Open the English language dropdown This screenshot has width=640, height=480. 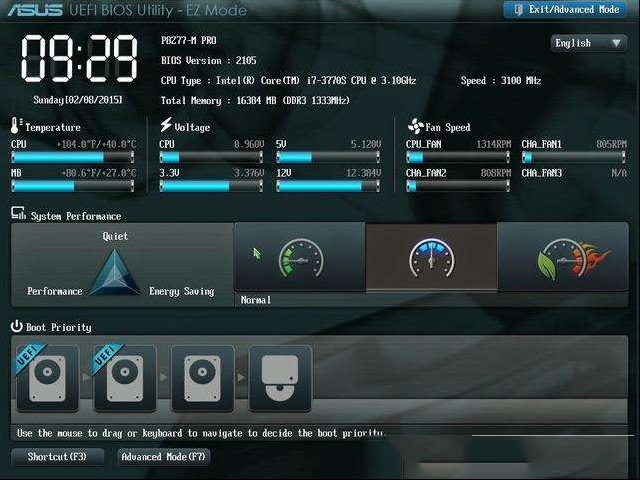pos(589,43)
